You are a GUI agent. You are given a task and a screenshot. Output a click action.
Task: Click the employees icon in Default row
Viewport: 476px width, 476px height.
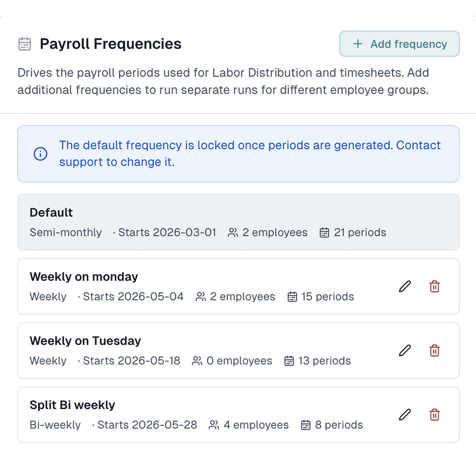(x=233, y=232)
